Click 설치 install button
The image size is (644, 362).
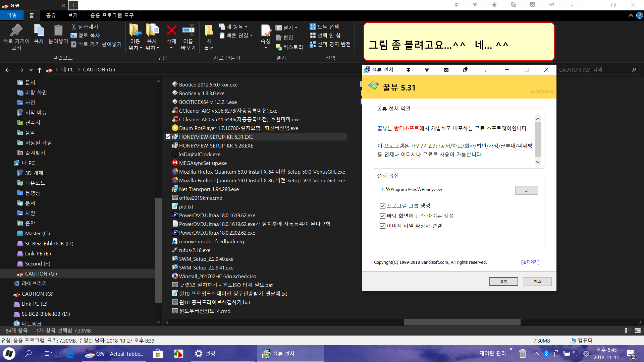(503, 282)
